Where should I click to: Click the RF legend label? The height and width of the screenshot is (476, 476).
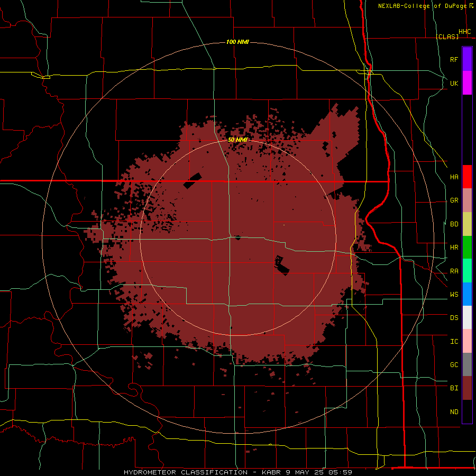coord(454,59)
